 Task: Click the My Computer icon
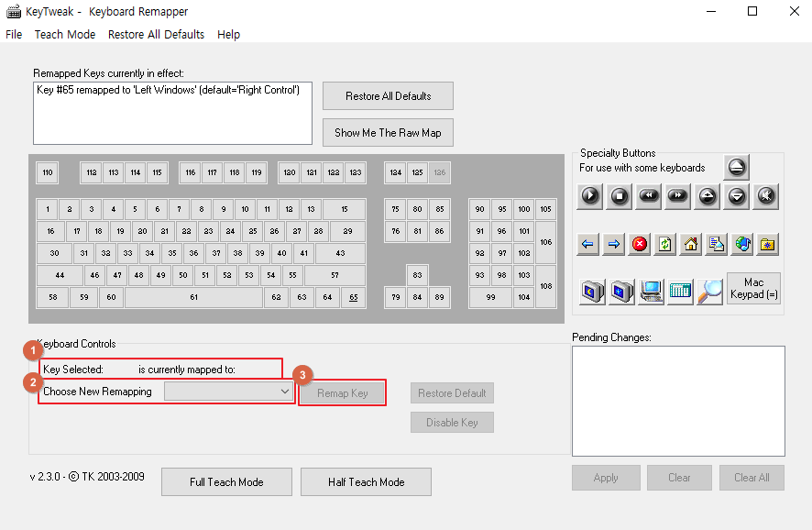(651, 292)
